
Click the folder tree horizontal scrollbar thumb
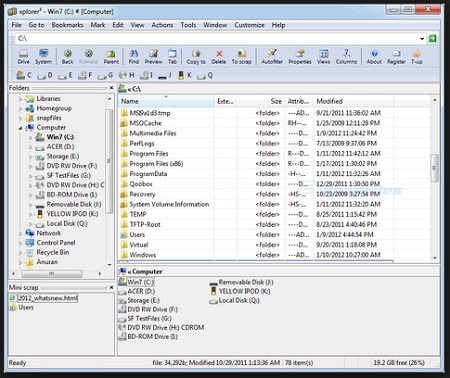pyautogui.click(x=52, y=274)
